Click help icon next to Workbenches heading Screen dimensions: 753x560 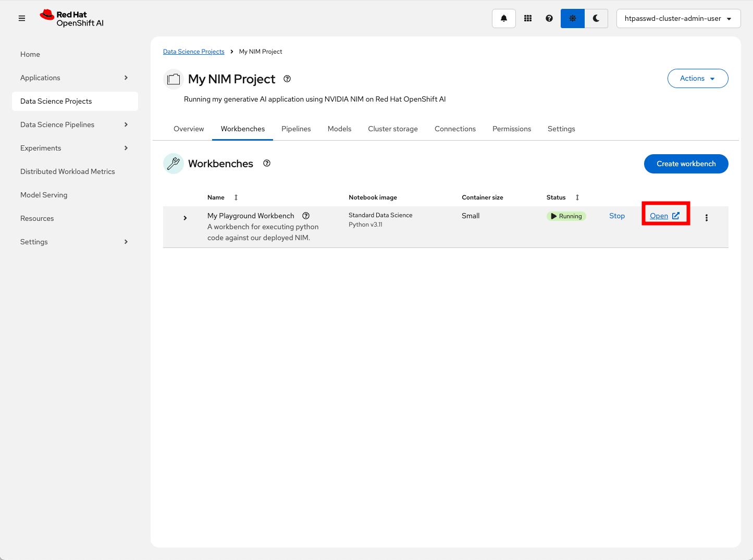pyautogui.click(x=267, y=163)
